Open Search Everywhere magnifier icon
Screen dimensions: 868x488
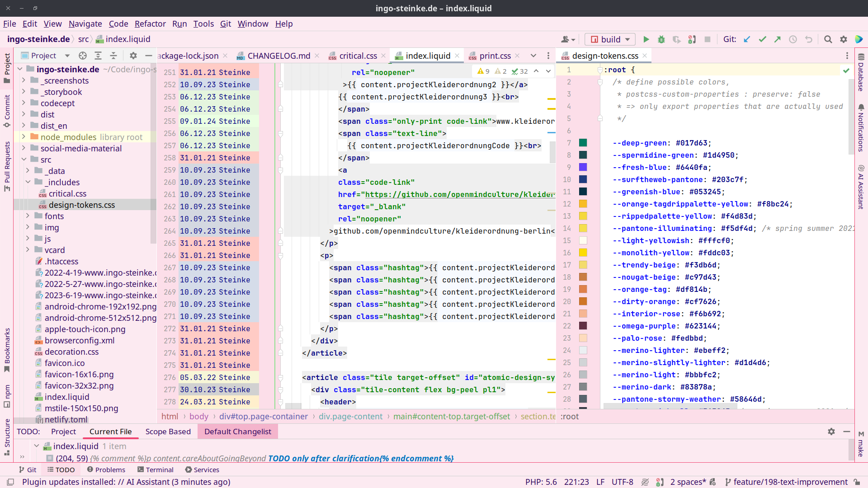[828, 39]
